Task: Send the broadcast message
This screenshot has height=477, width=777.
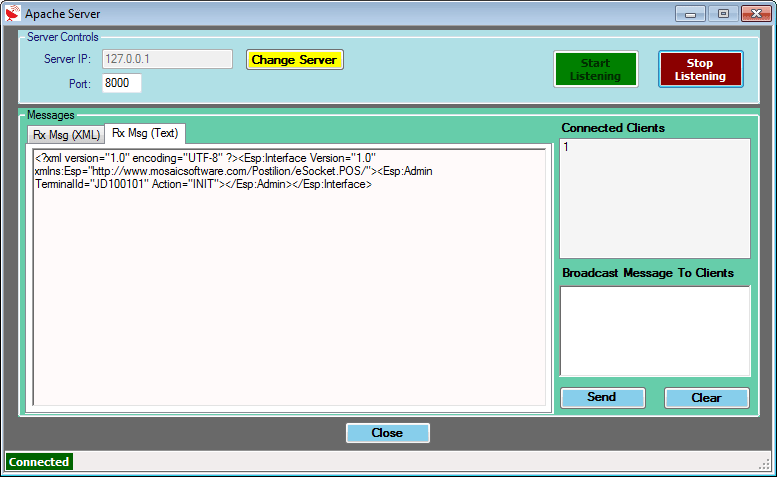Action: pos(603,398)
